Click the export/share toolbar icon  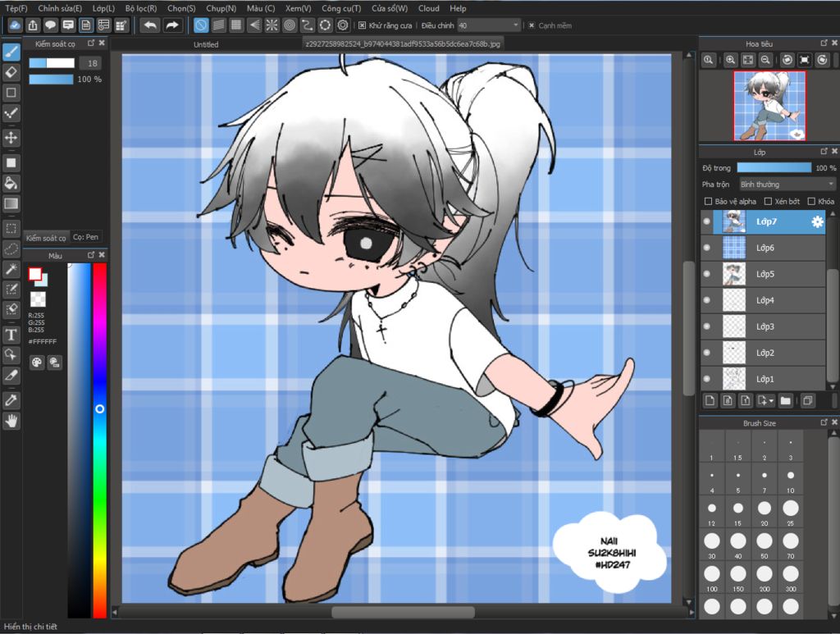pyautogui.click(x=33, y=25)
